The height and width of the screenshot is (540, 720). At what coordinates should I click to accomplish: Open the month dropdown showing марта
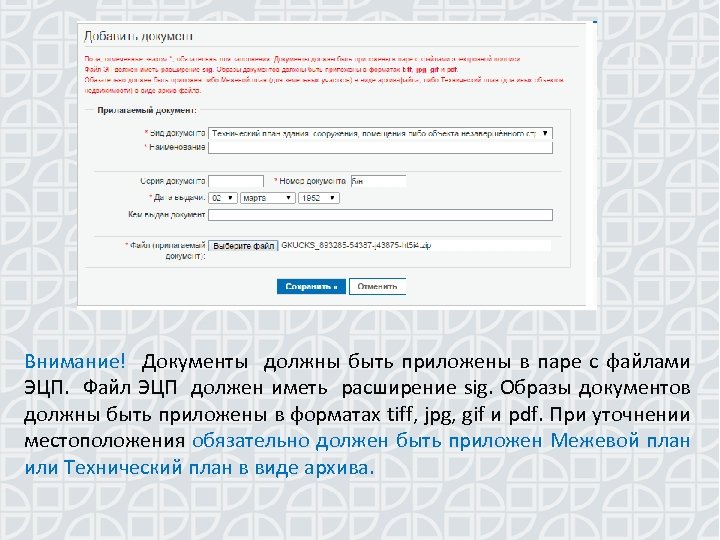[268, 198]
